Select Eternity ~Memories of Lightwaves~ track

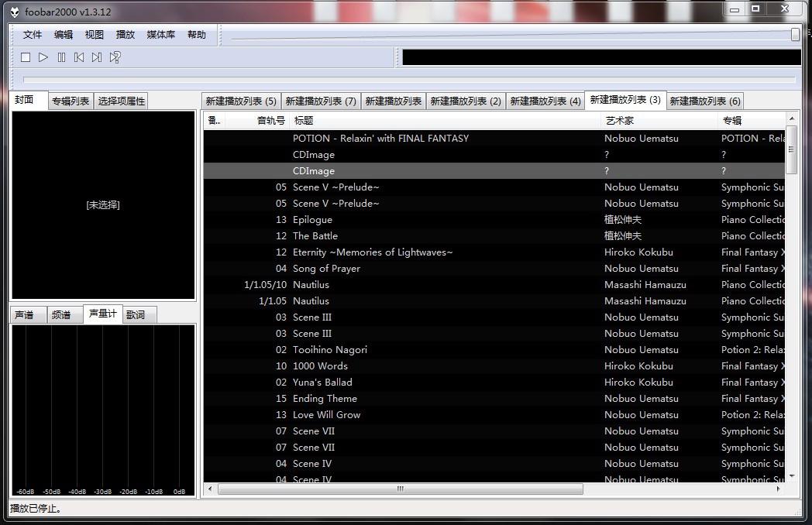pyautogui.click(x=494, y=252)
